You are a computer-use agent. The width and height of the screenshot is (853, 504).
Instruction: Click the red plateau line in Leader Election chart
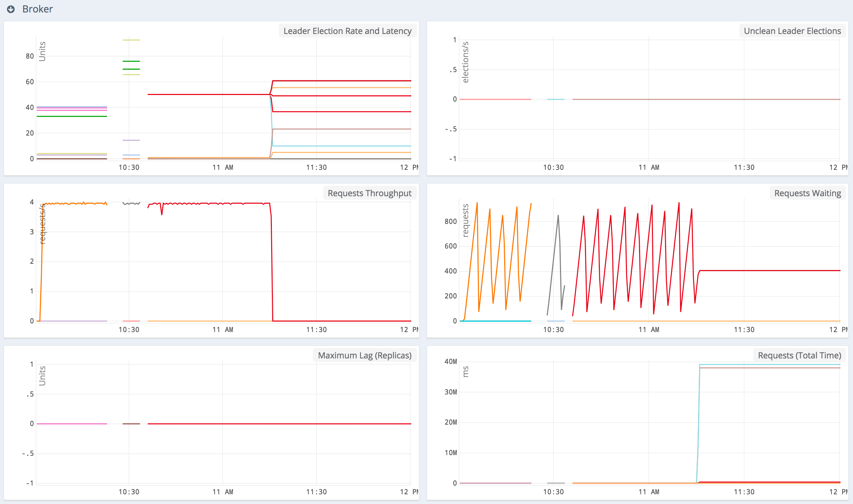click(x=208, y=94)
